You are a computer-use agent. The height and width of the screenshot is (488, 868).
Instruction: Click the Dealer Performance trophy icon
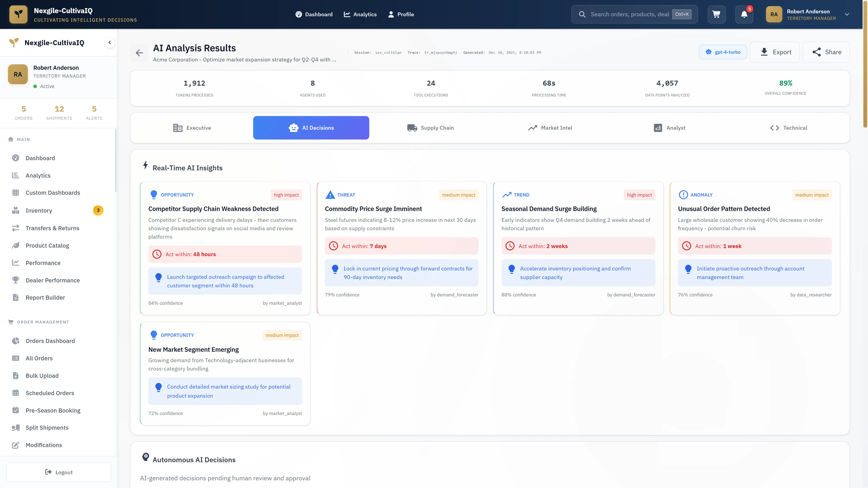click(16, 280)
